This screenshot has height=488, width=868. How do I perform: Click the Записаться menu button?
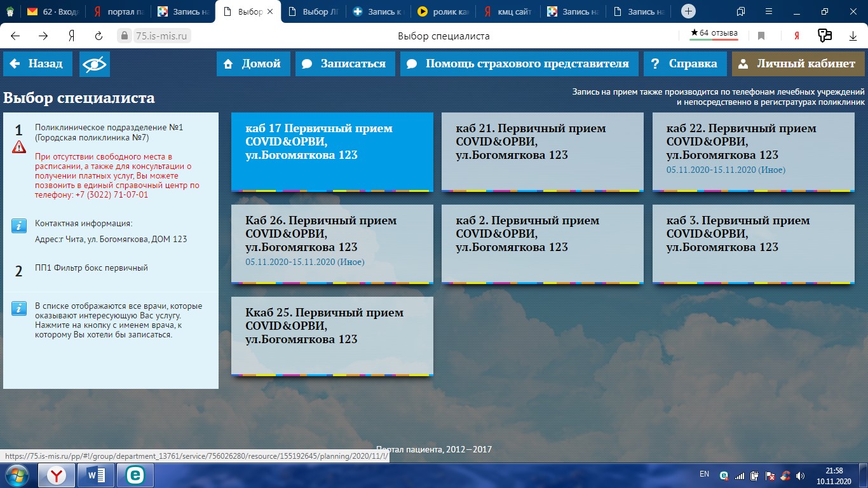344,64
